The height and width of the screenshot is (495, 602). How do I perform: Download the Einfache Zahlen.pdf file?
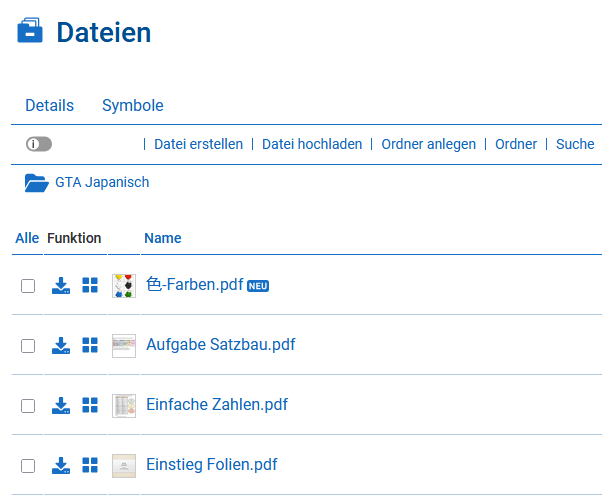pos(61,406)
